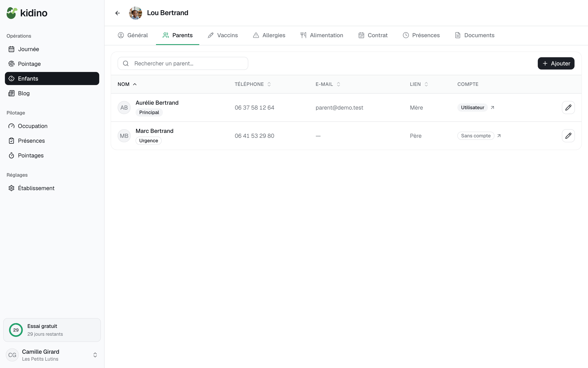Open the Blog section
Screen dimensions: 588x368
coord(52,93)
